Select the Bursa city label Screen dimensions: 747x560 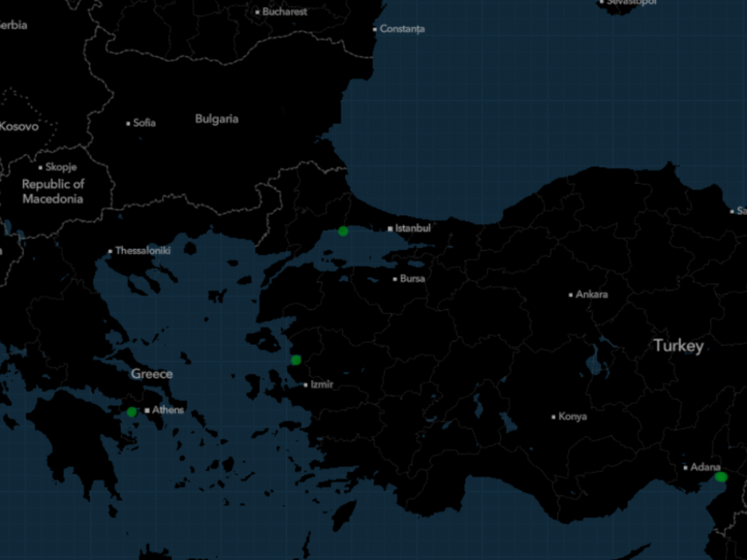(x=412, y=279)
